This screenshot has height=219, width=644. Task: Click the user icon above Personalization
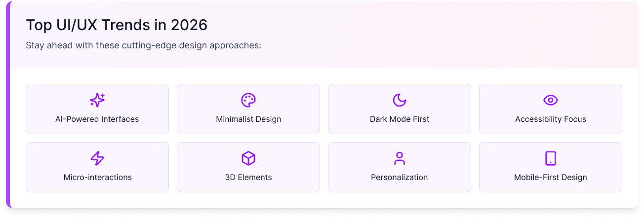tap(400, 158)
